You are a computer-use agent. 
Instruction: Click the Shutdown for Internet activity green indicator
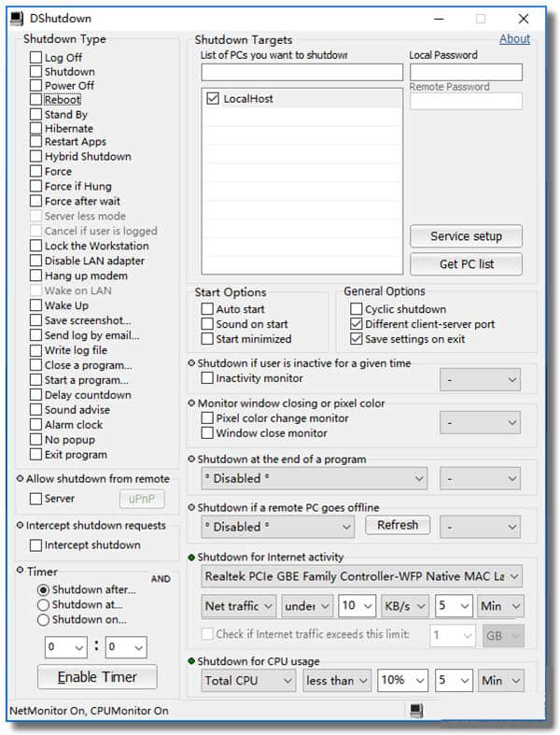tap(191, 558)
